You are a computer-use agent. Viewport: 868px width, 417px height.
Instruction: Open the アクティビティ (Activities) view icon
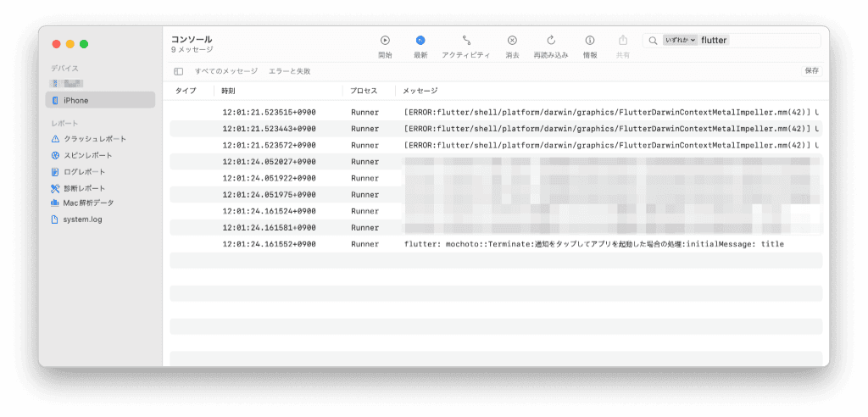[466, 40]
